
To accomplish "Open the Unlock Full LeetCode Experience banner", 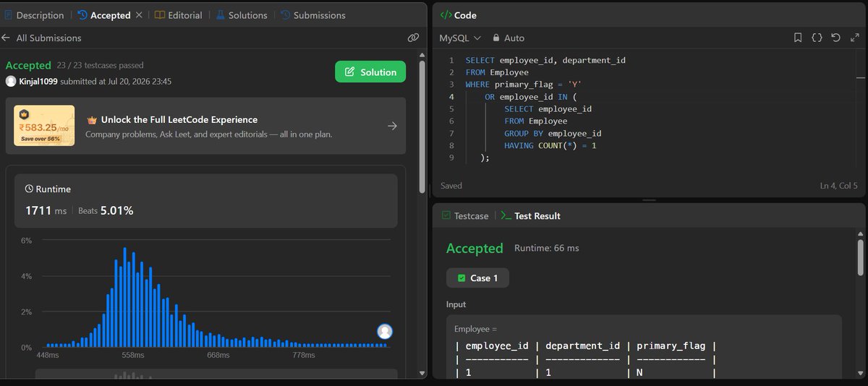I will pyautogui.click(x=206, y=126).
